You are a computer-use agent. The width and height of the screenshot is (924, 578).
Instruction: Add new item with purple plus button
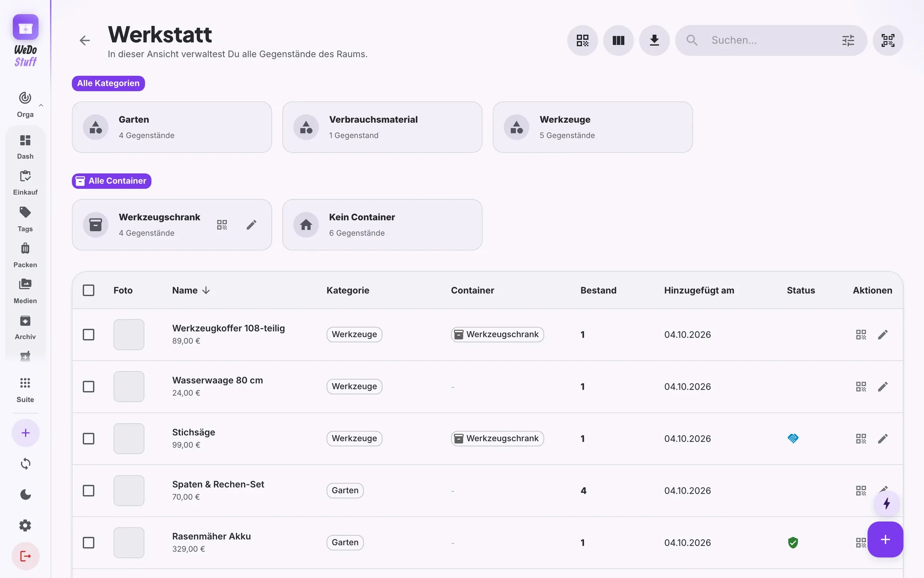click(x=885, y=539)
